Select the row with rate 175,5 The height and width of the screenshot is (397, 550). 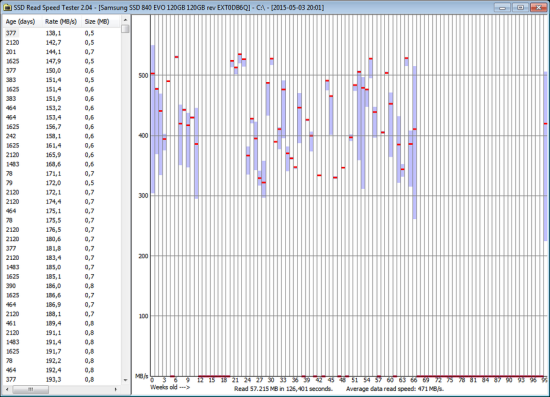point(61,221)
